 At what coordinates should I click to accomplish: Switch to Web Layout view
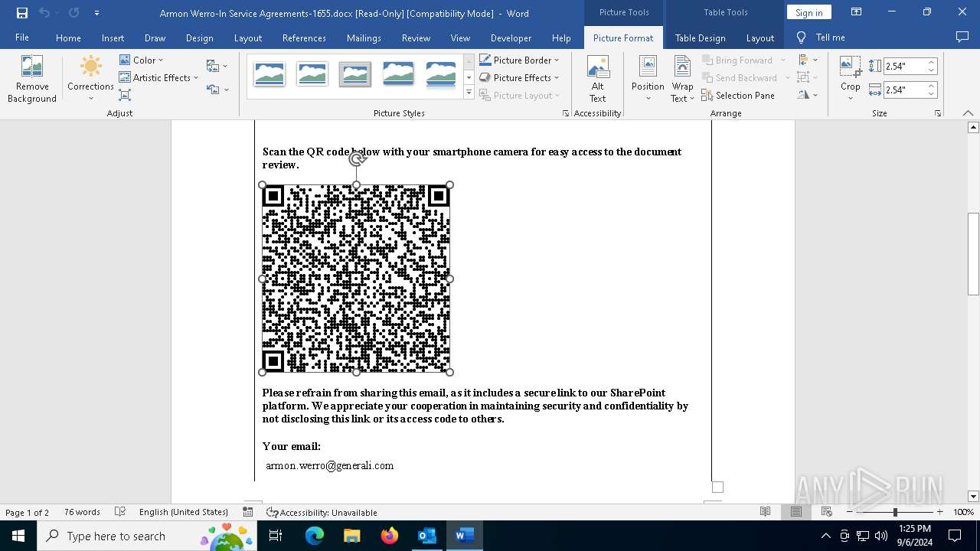[x=827, y=512]
